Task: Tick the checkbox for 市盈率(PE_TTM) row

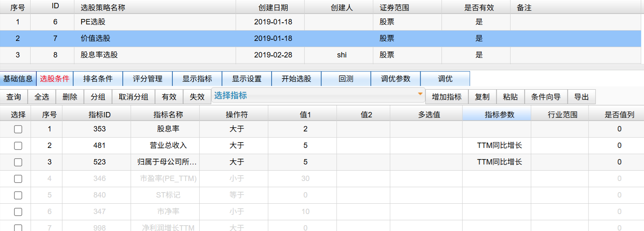Action: (18, 179)
